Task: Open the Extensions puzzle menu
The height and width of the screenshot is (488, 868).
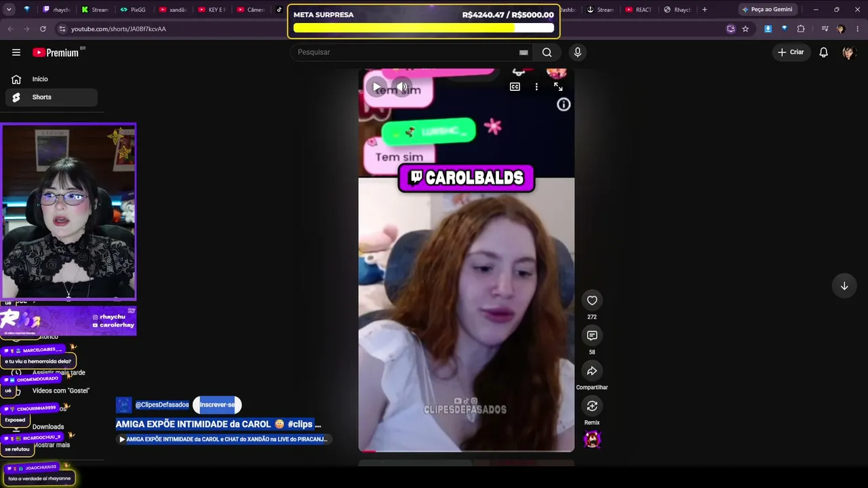Action: click(x=801, y=29)
